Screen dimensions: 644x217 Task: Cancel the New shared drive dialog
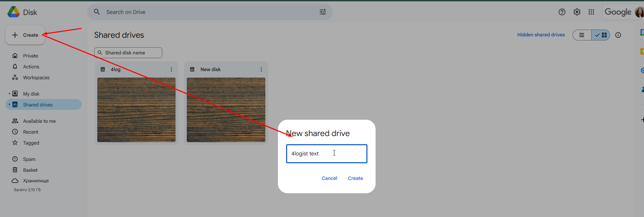pyautogui.click(x=329, y=178)
